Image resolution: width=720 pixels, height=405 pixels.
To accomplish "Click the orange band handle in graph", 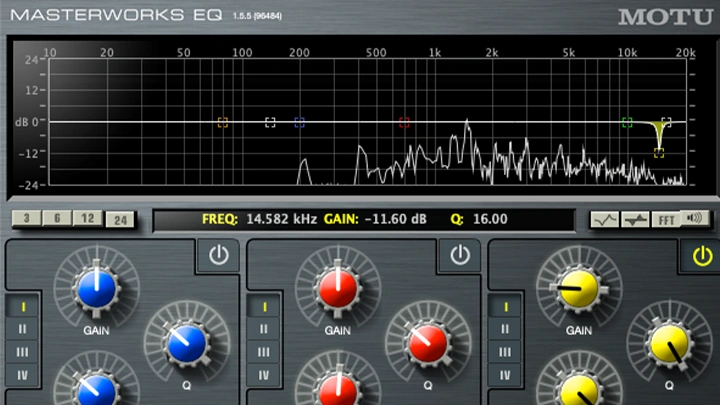I will point(223,123).
